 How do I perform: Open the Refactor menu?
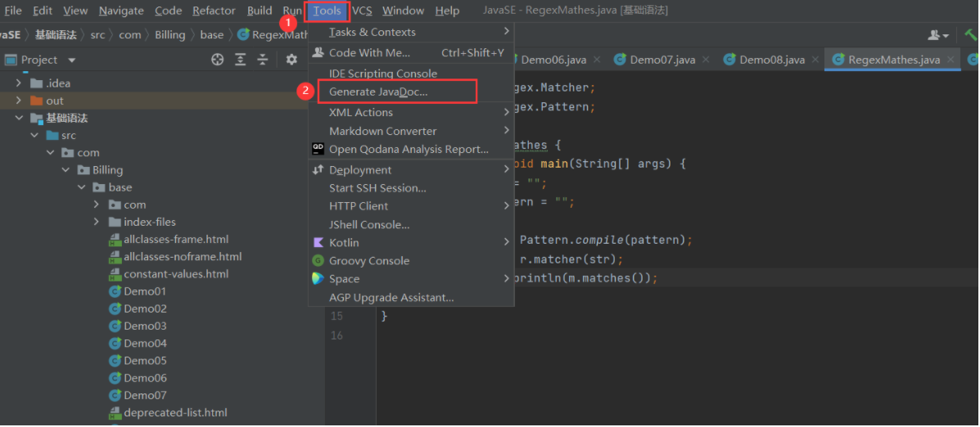click(x=215, y=11)
